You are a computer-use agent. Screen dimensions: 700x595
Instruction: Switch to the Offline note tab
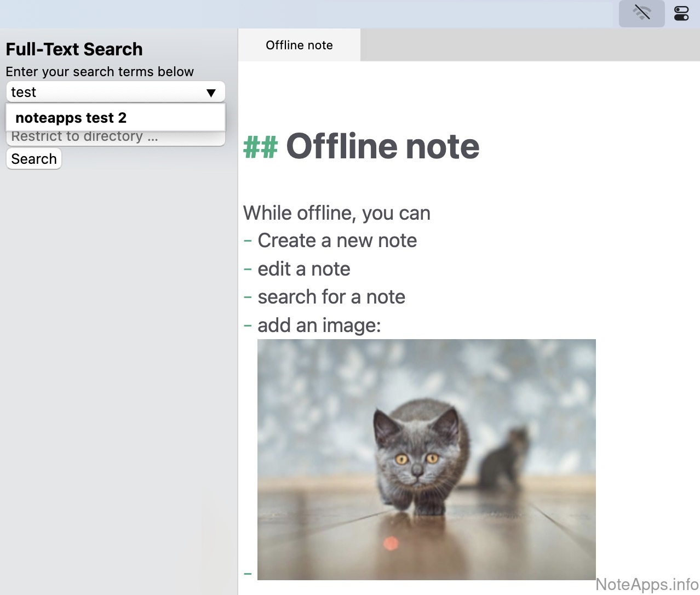(299, 45)
